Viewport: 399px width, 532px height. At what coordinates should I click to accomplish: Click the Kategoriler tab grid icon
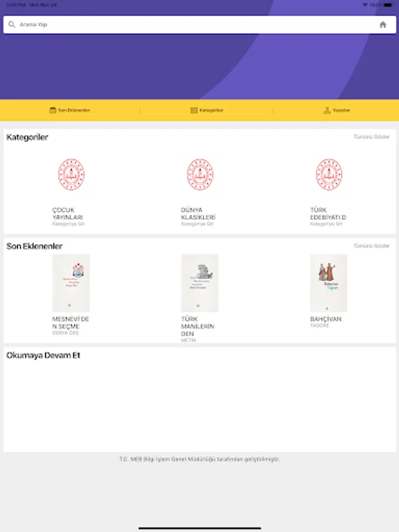[x=194, y=110]
